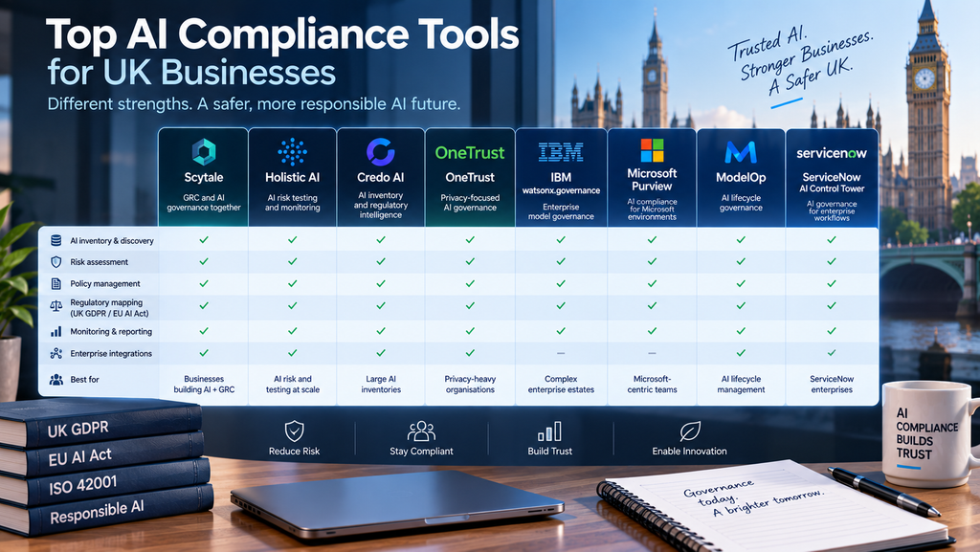Select the Enterprise integrations nodes icon
This screenshot has height=552, width=980.
(56, 353)
